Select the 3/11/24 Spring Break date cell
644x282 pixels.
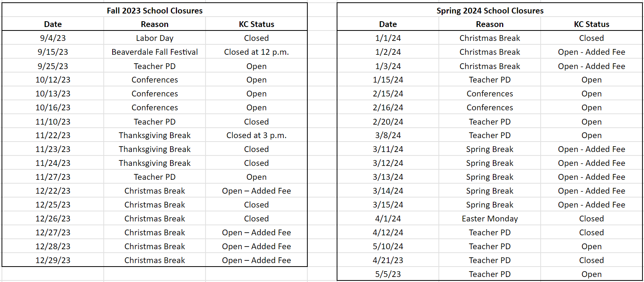(x=388, y=149)
